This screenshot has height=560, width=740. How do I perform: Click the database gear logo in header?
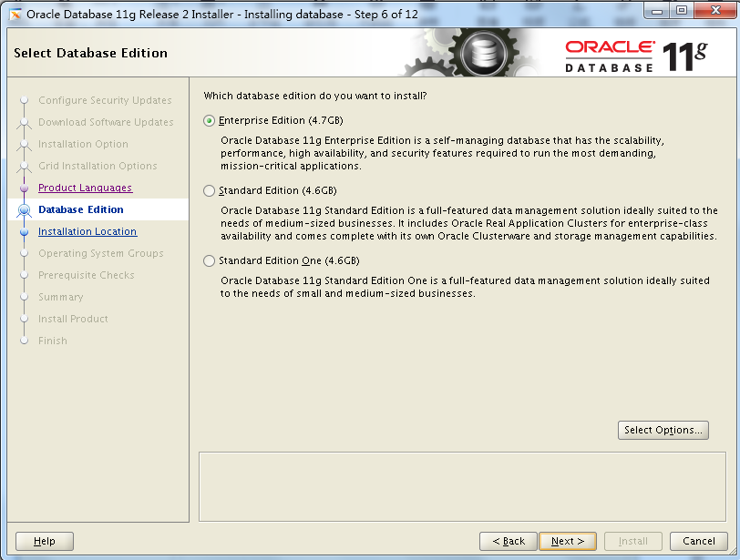[x=484, y=53]
